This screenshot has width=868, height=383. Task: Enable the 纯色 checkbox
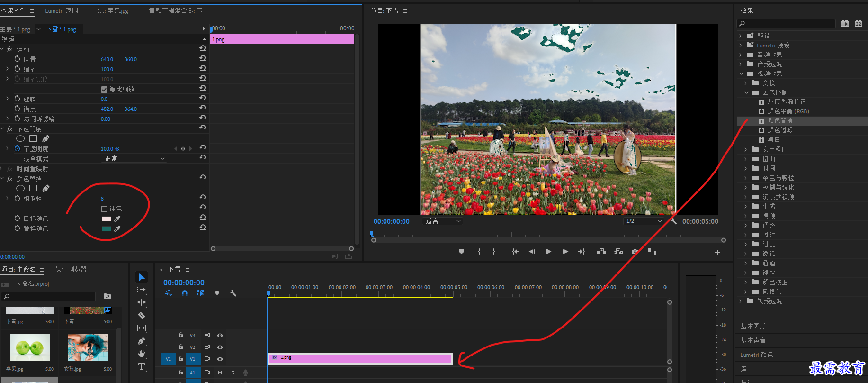pos(104,209)
